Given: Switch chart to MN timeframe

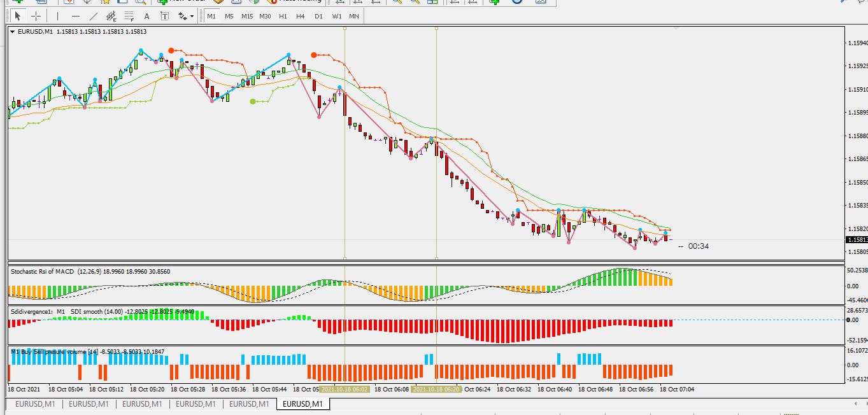Looking at the screenshot, I should pos(354,16).
